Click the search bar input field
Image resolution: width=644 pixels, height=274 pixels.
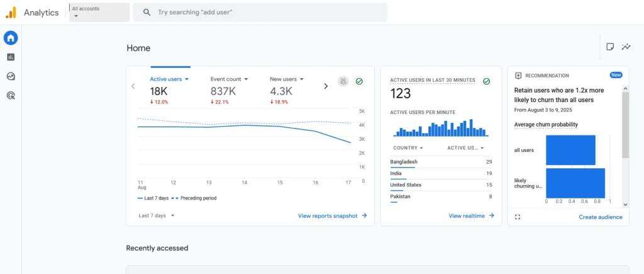264,12
